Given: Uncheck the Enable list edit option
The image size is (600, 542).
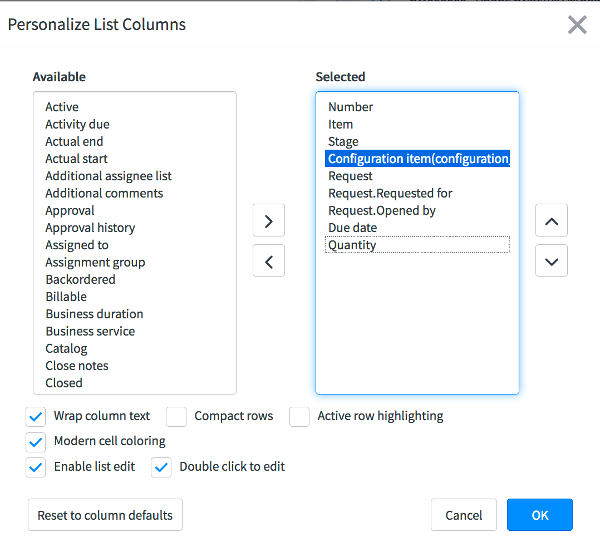Looking at the screenshot, I should (x=36, y=467).
